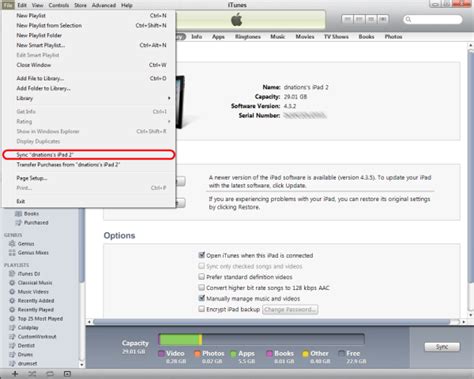Image resolution: width=474 pixels, height=379 pixels.
Task: Switch to the Photos tab
Action: point(393,37)
